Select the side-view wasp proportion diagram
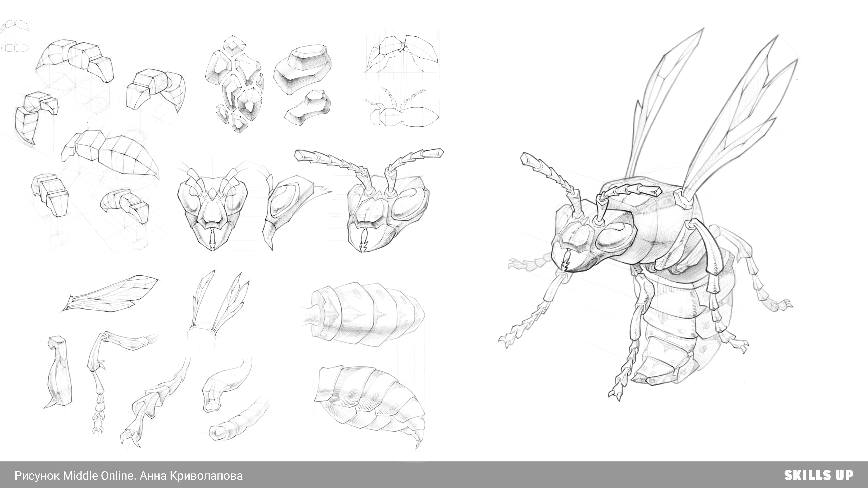 tap(403, 54)
